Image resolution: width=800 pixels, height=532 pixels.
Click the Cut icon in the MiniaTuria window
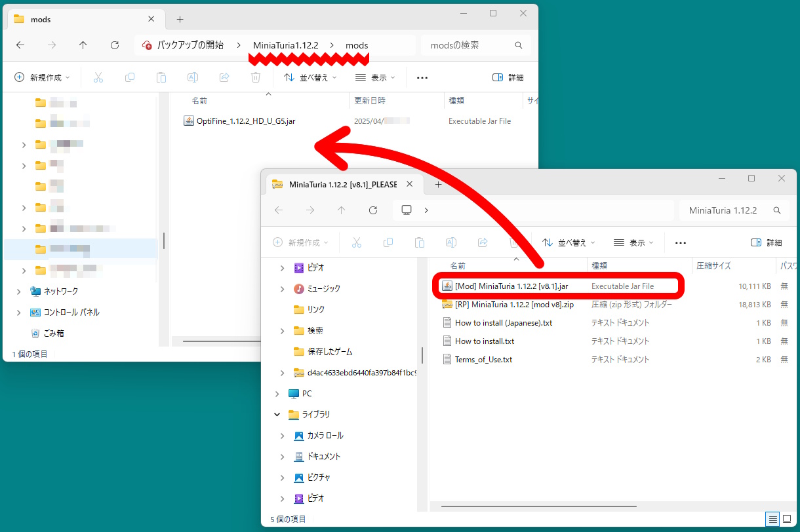357,242
